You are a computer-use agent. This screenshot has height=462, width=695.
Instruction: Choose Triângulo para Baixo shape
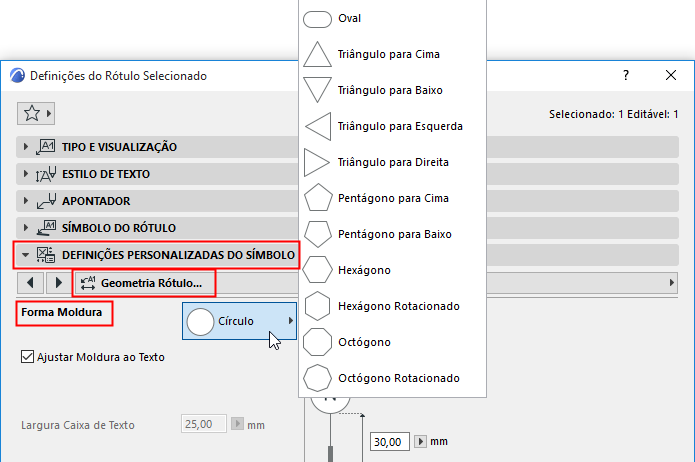click(x=392, y=90)
